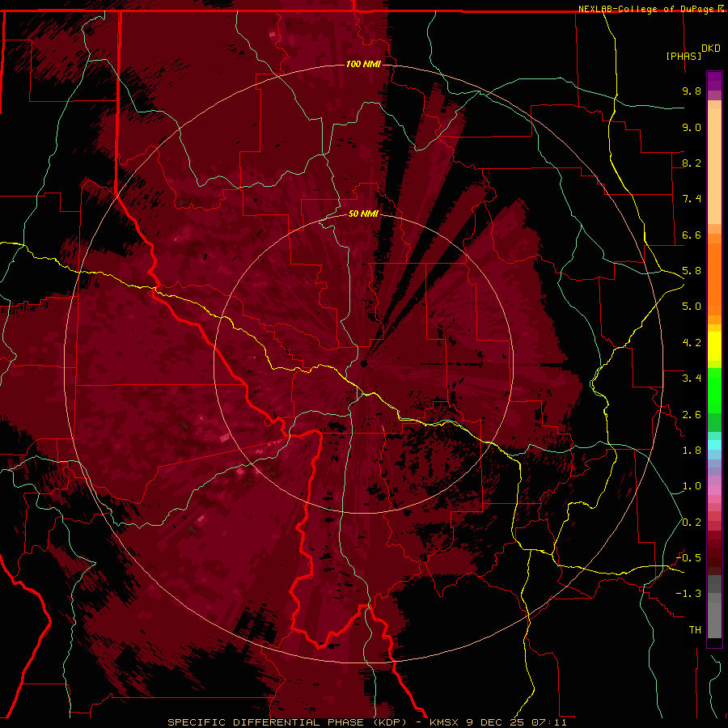Viewport: 728px width, 728px height.
Task: Click the Specific Differential Phase KMSX caption
Action: (x=366, y=722)
